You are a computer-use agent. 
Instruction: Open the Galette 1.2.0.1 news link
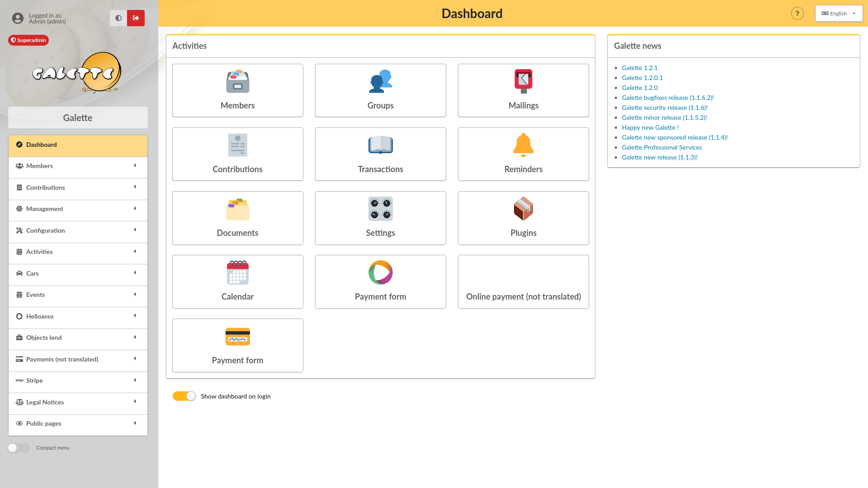642,78
